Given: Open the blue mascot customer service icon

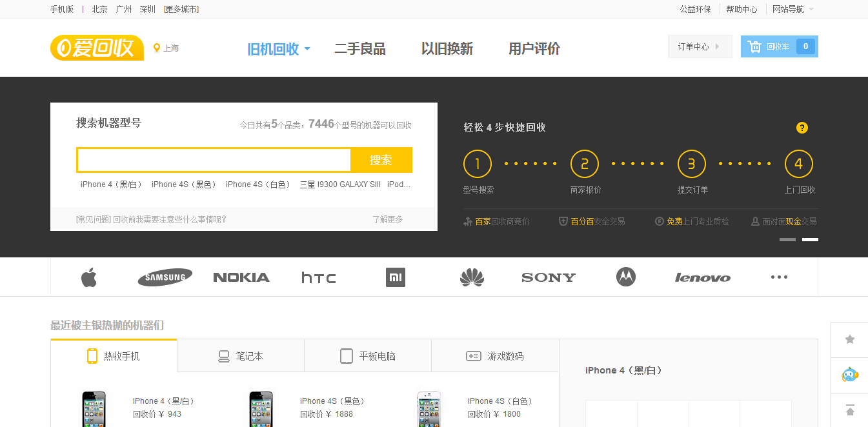Looking at the screenshot, I should (850, 375).
